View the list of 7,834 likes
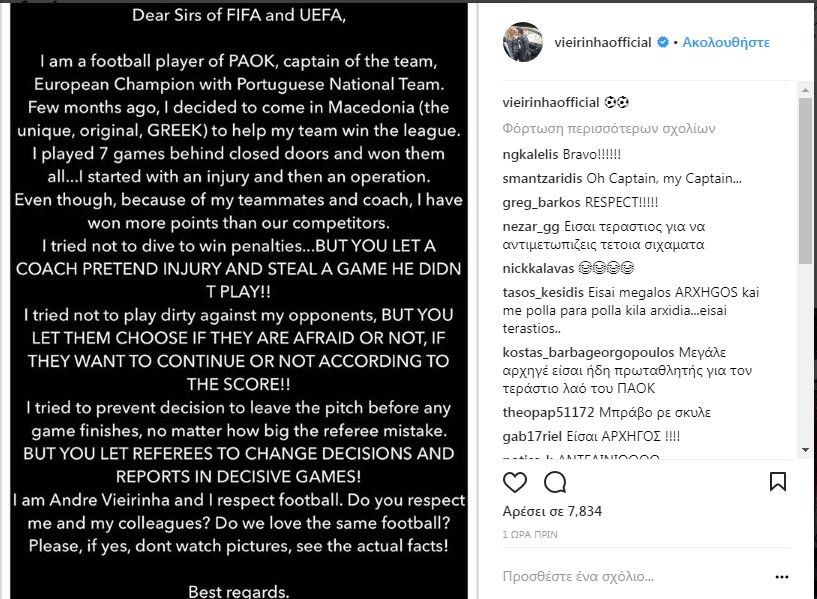Screen dimensions: 817x599 [x=550, y=512]
